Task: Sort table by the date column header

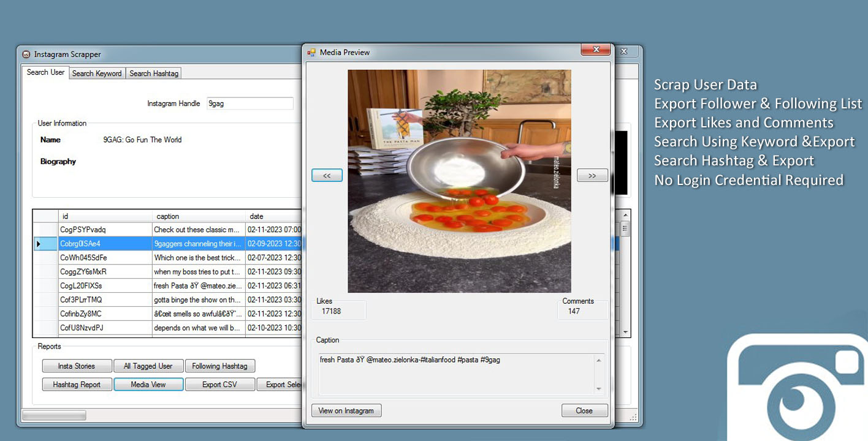Action: [x=273, y=216]
